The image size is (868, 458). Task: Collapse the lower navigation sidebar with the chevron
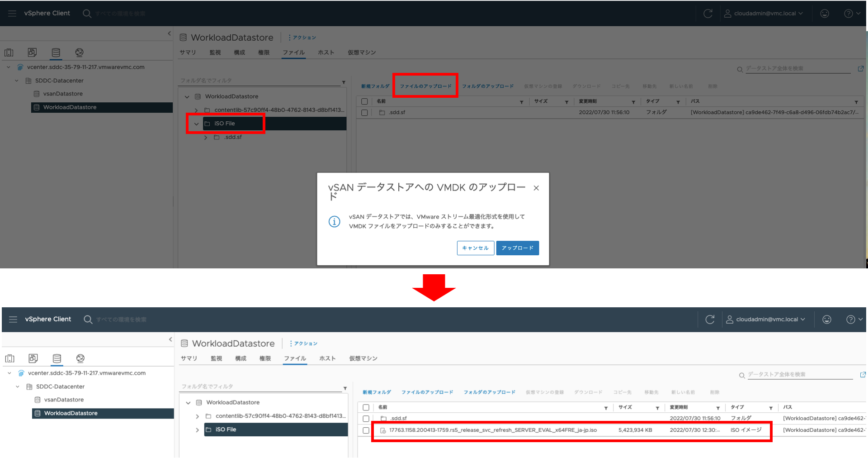(170, 339)
